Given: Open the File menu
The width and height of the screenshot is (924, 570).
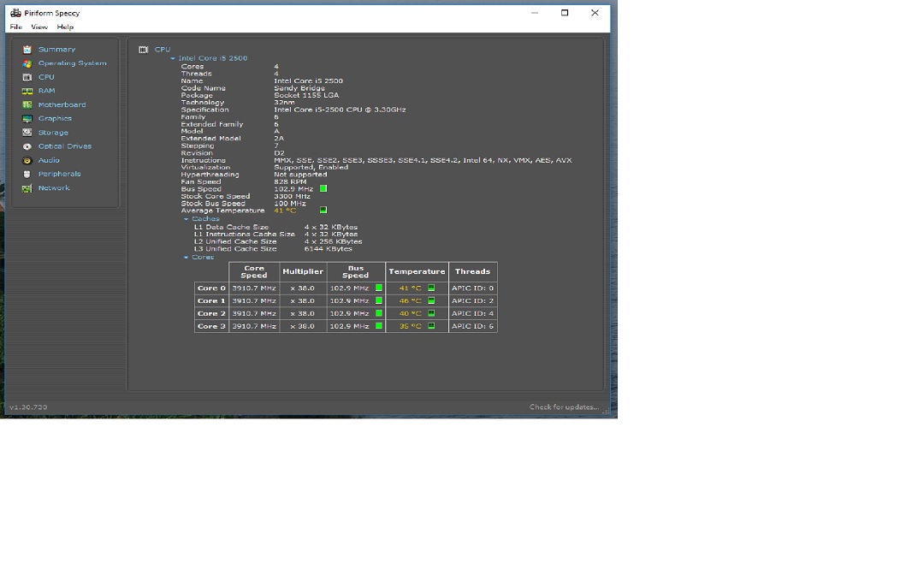Looking at the screenshot, I should click(x=16, y=27).
